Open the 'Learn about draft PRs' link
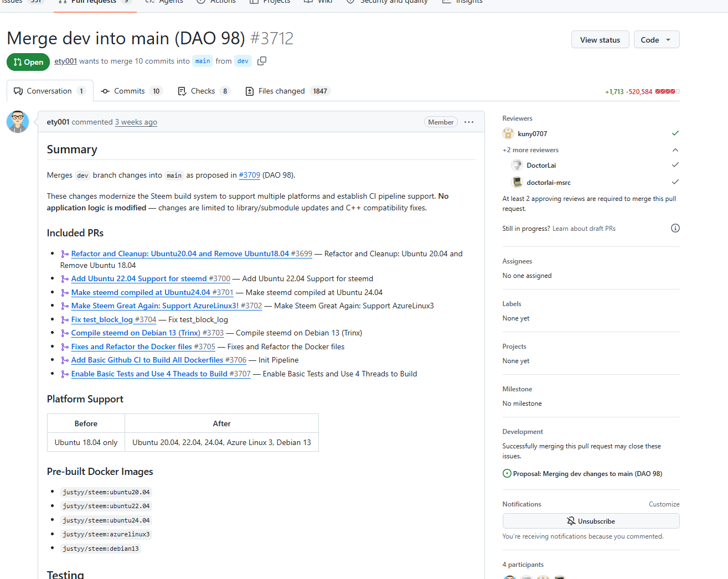The height and width of the screenshot is (579, 728). pos(584,229)
